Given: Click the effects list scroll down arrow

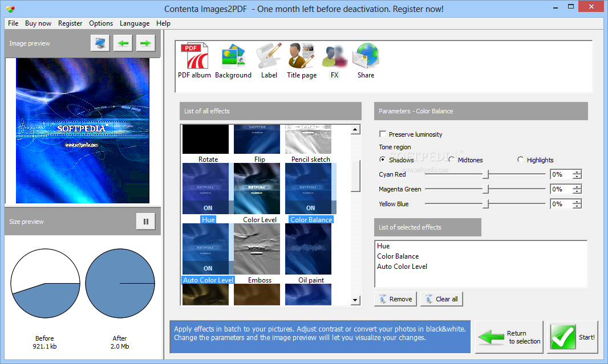Looking at the screenshot, I should click(x=355, y=300).
